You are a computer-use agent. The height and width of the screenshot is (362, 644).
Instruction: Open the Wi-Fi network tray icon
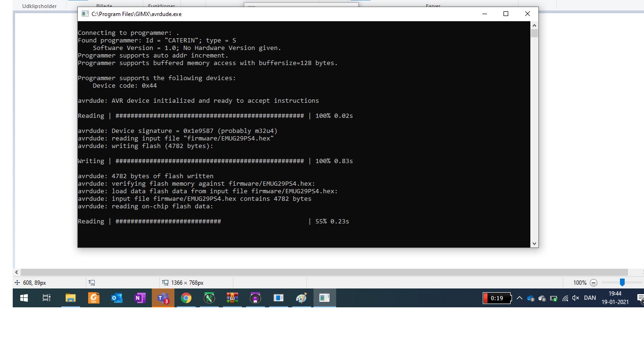tap(565, 298)
